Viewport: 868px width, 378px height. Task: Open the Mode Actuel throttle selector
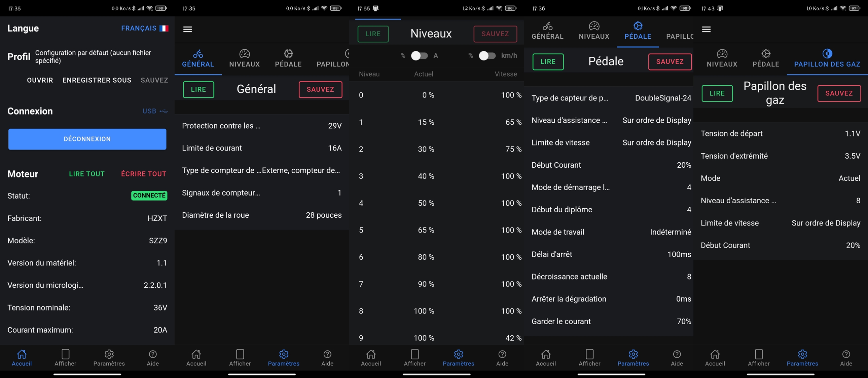point(781,178)
